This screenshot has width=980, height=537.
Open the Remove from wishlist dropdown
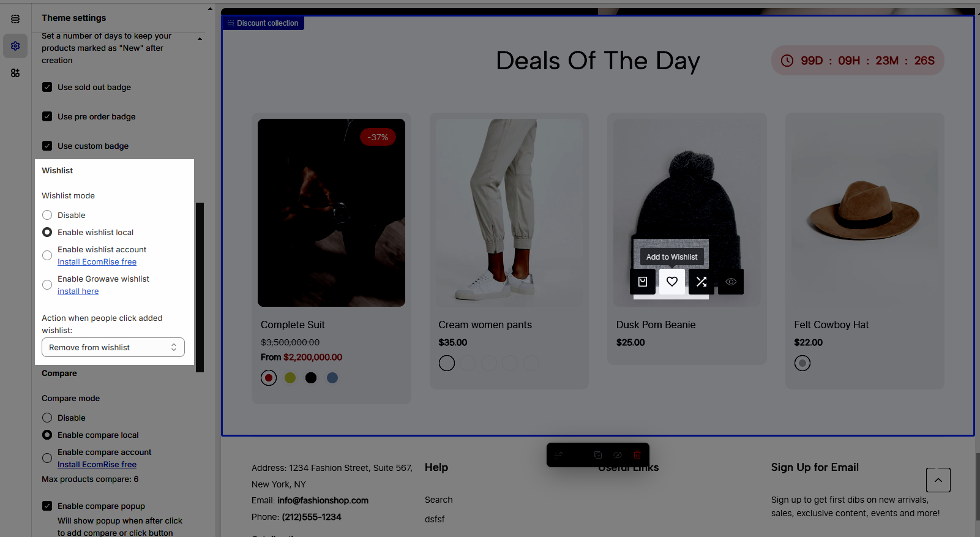pos(113,347)
